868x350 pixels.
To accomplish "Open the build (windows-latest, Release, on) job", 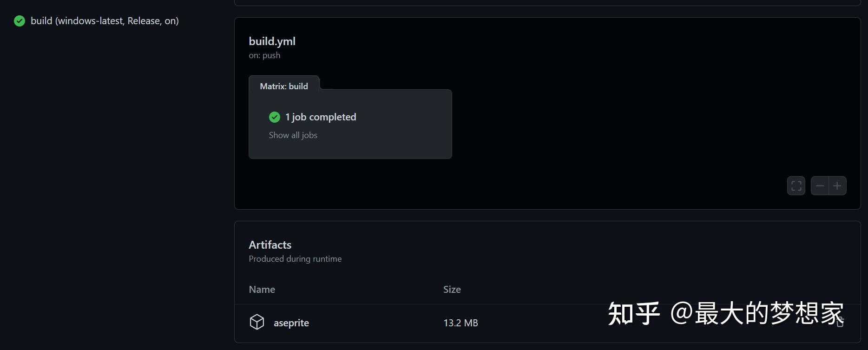I will coord(105,21).
